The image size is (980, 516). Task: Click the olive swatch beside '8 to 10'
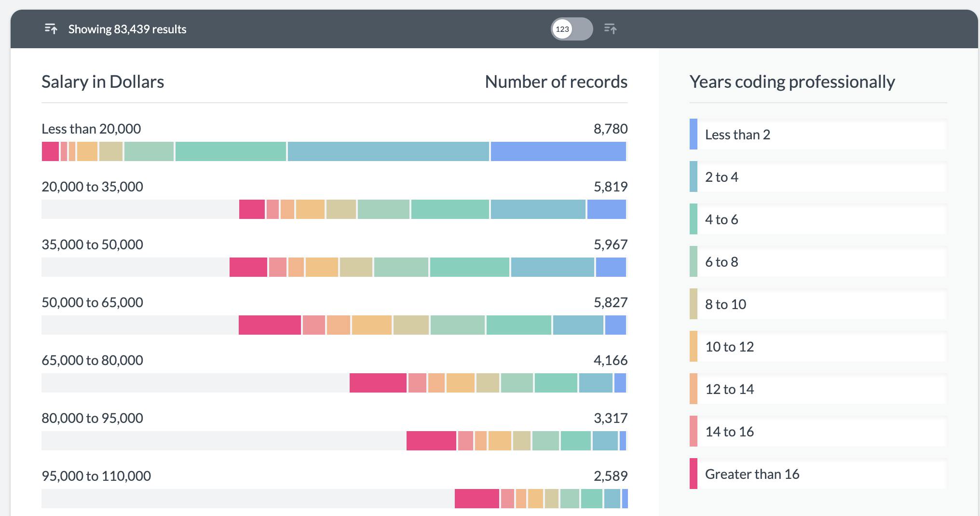point(694,304)
